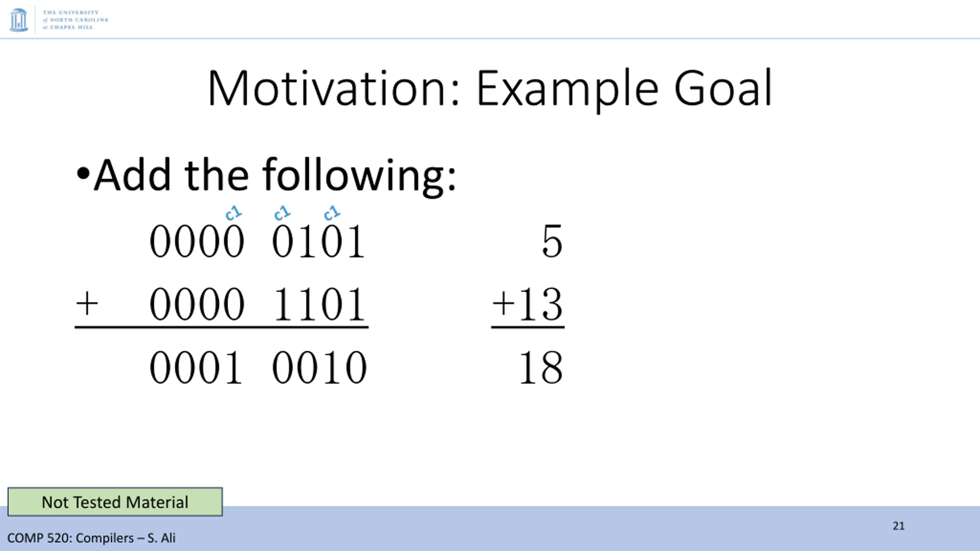Viewport: 980px width, 551px height.
Task: Click the University of North Carolina wordmark
Action: point(75,20)
